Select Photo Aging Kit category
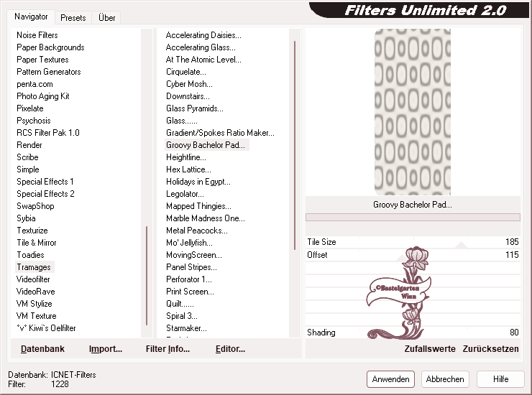 (x=43, y=96)
